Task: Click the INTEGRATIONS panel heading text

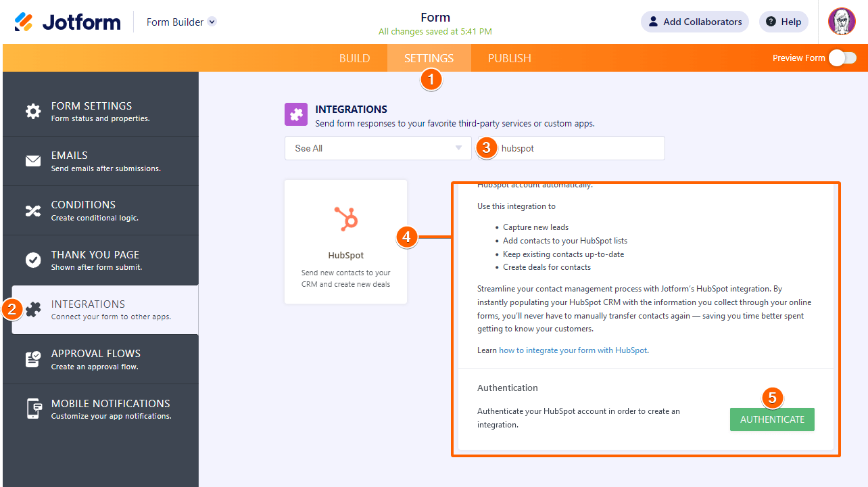Action: (352, 109)
